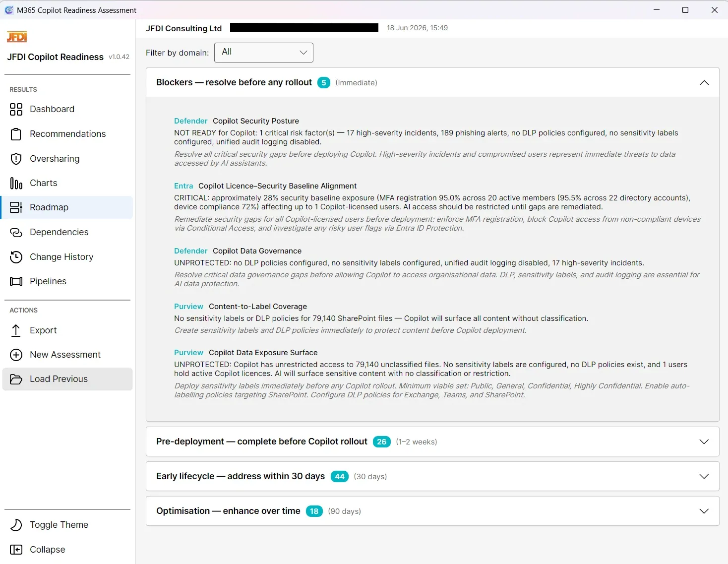
Task: Maximize the M365 Copilot Readiness window
Action: point(685,10)
